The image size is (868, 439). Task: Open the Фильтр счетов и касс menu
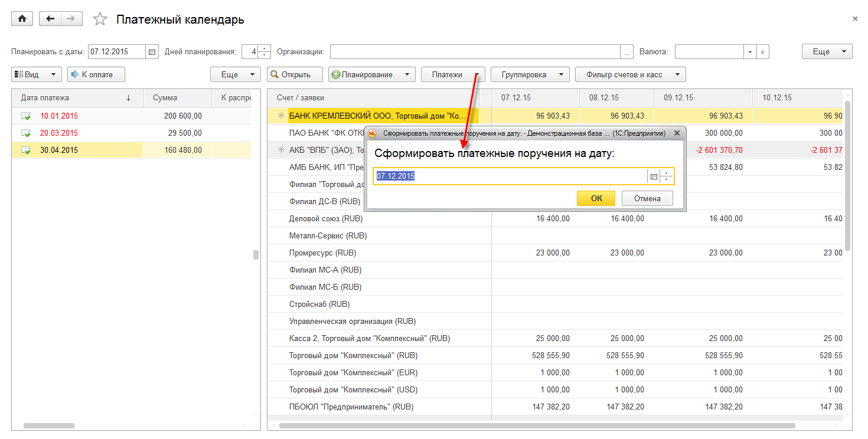pos(630,75)
